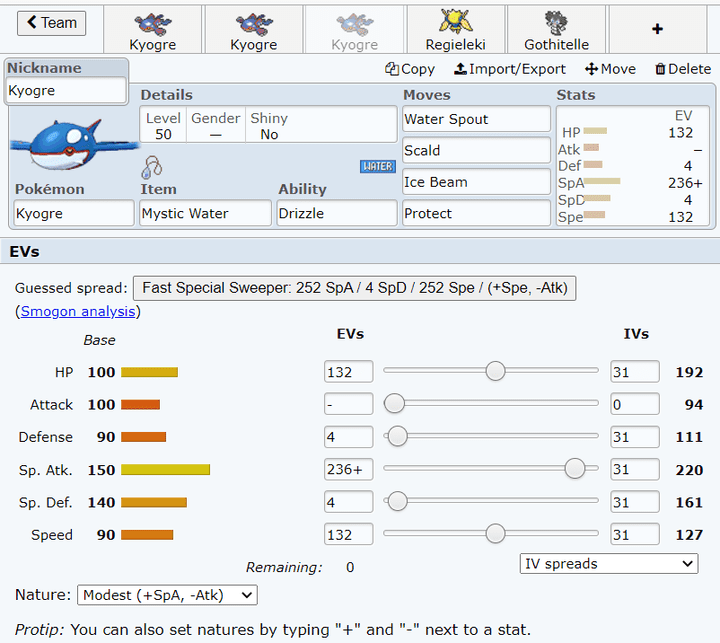The image size is (720, 643).
Task: Add a new Pokémon with plus tab
Action: tap(658, 29)
